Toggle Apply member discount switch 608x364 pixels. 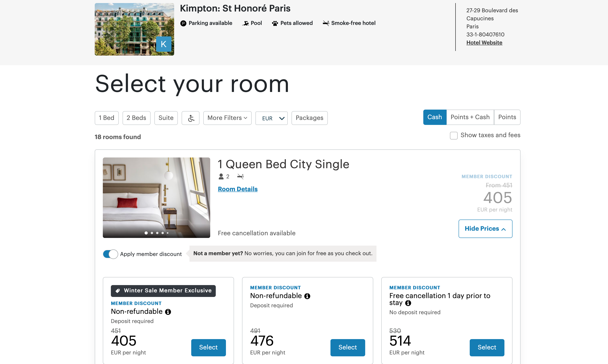[x=110, y=254]
